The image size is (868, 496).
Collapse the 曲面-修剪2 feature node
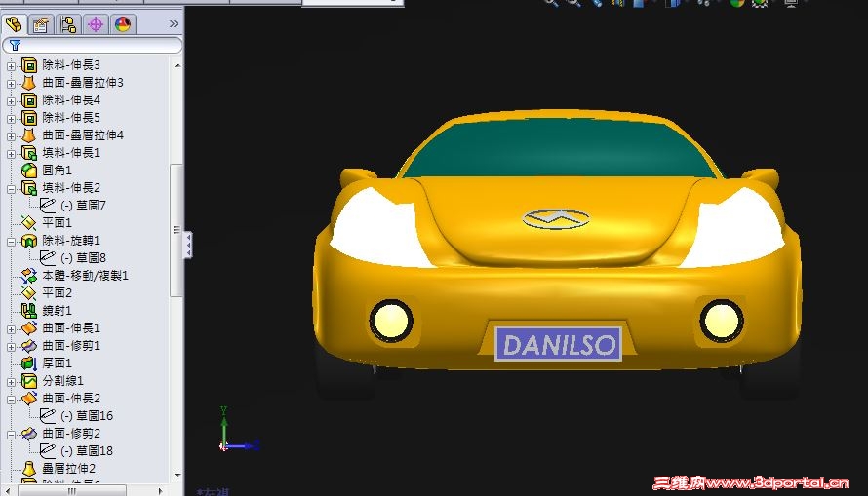click(11, 435)
